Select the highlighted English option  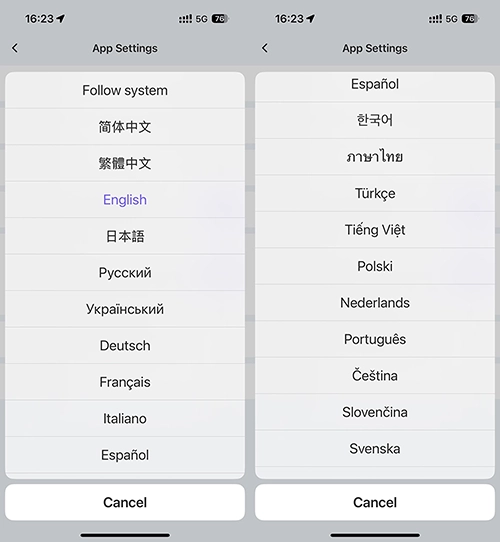(x=125, y=200)
